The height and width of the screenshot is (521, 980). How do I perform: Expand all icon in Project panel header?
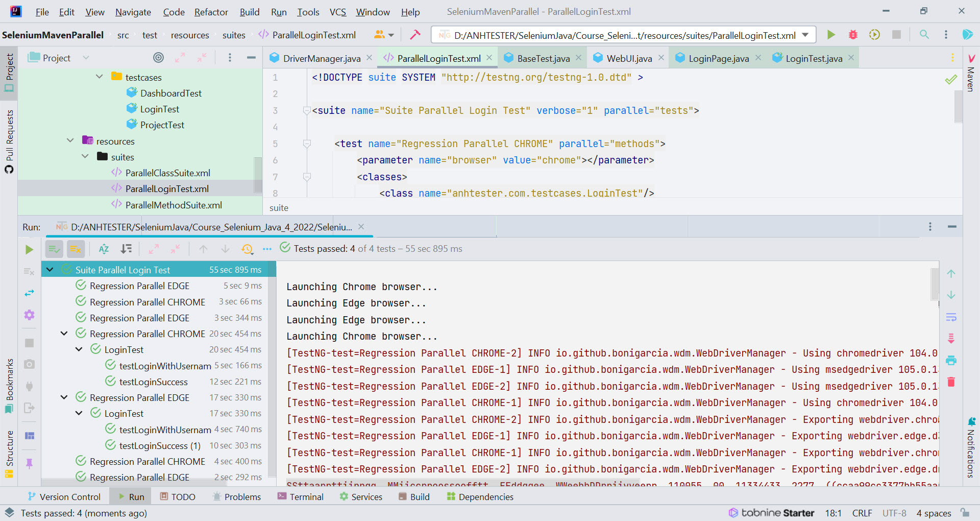(180, 58)
